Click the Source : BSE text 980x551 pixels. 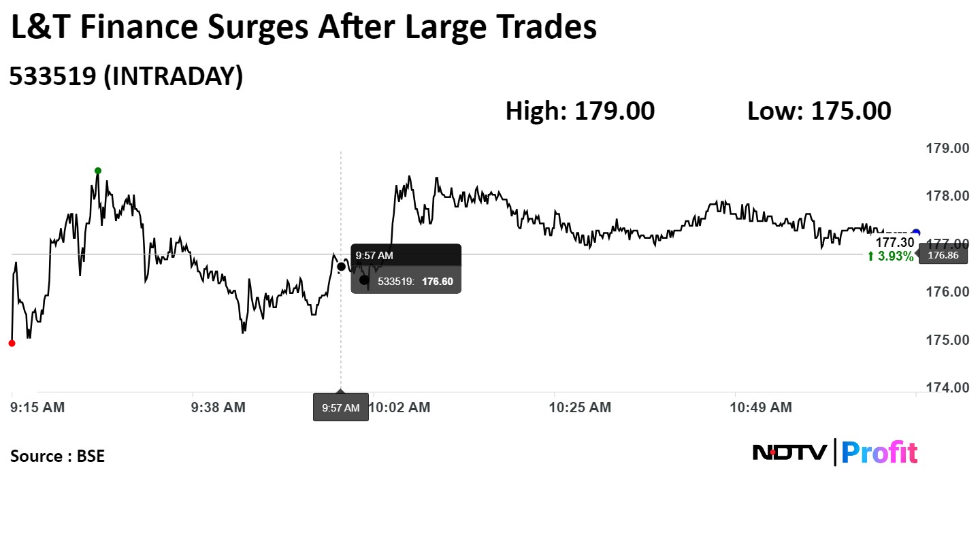(58, 456)
